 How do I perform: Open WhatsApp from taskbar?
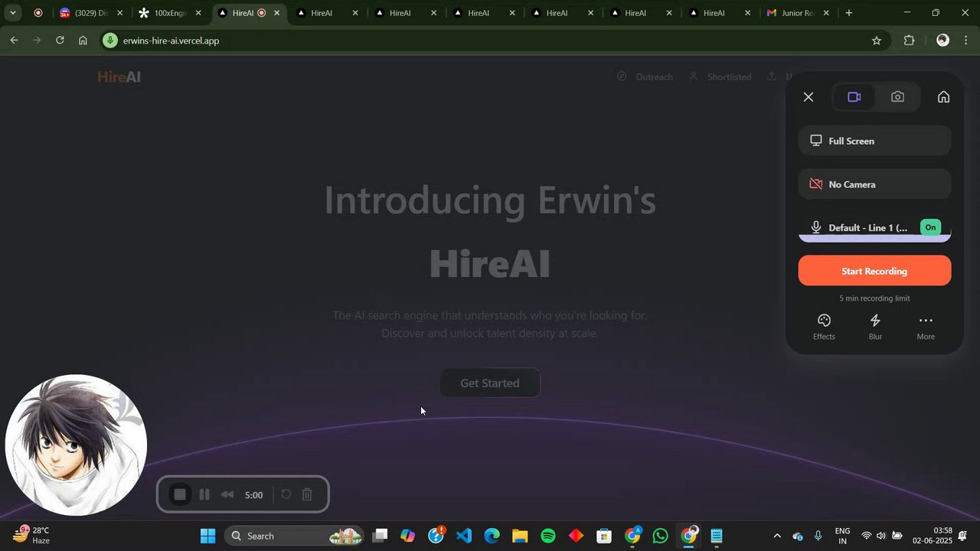point(660,536)
